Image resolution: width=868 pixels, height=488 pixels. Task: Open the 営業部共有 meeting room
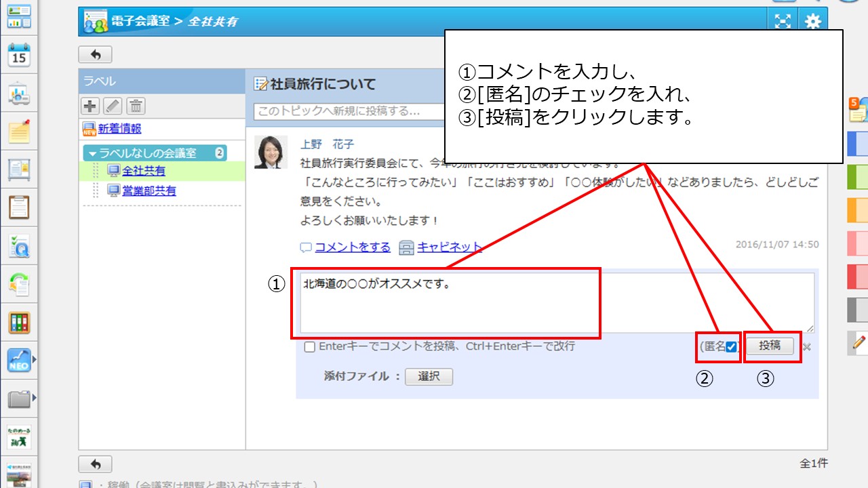point(149,191)
